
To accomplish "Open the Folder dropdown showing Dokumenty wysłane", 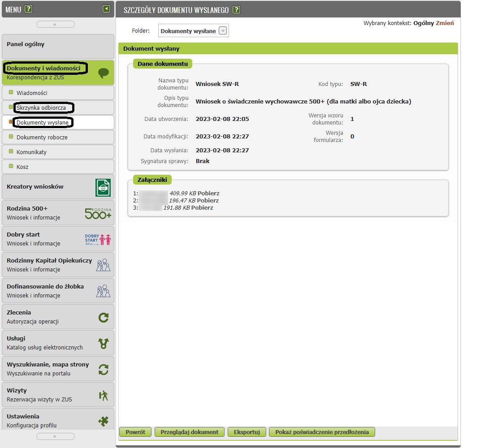I will pyautogui.click(x=223, y=31).
